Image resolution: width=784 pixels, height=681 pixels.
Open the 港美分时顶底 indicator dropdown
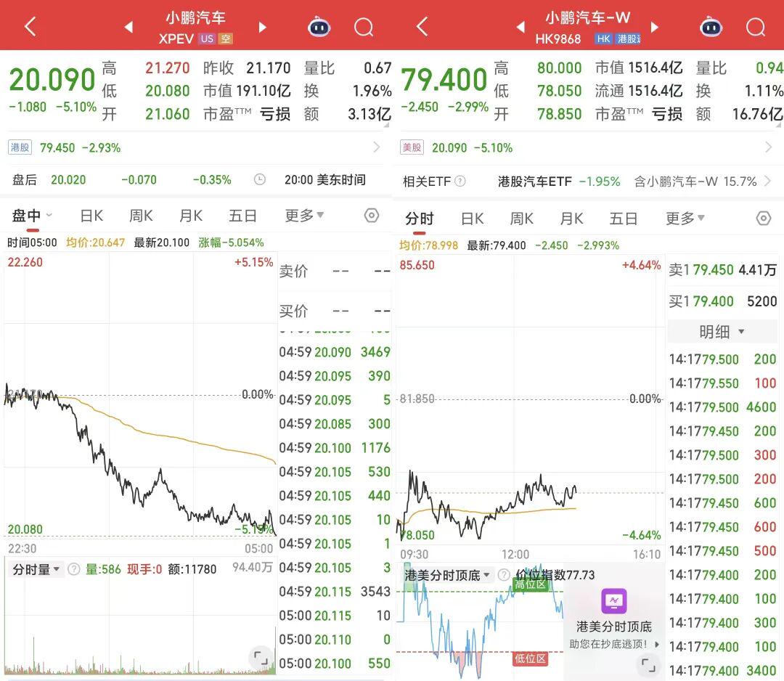point(448,575)
